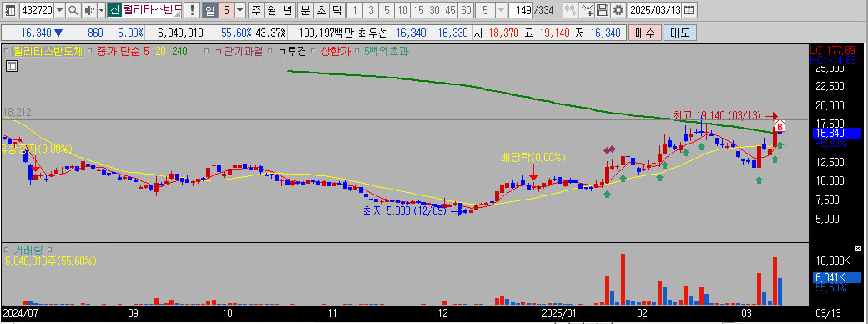Select the 15 interval button
Image resolution: width=868 pixels, height=324 pixels.
pos(418,9)
